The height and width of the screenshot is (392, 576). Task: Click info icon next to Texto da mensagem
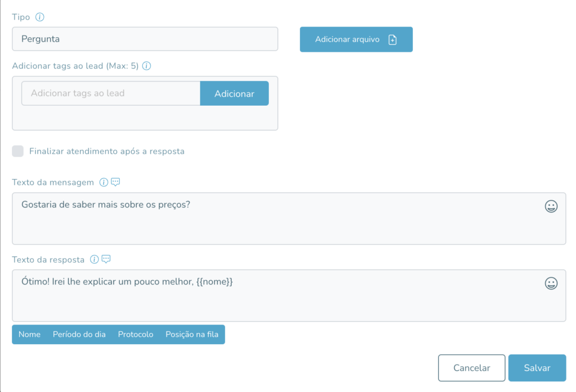click(103, 182)
